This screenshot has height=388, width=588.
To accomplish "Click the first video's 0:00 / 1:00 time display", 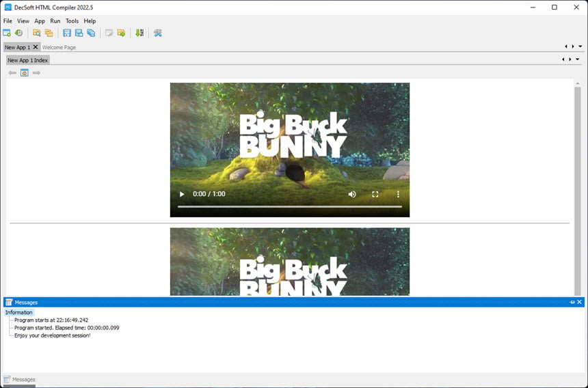I will (x=209, y=194).
